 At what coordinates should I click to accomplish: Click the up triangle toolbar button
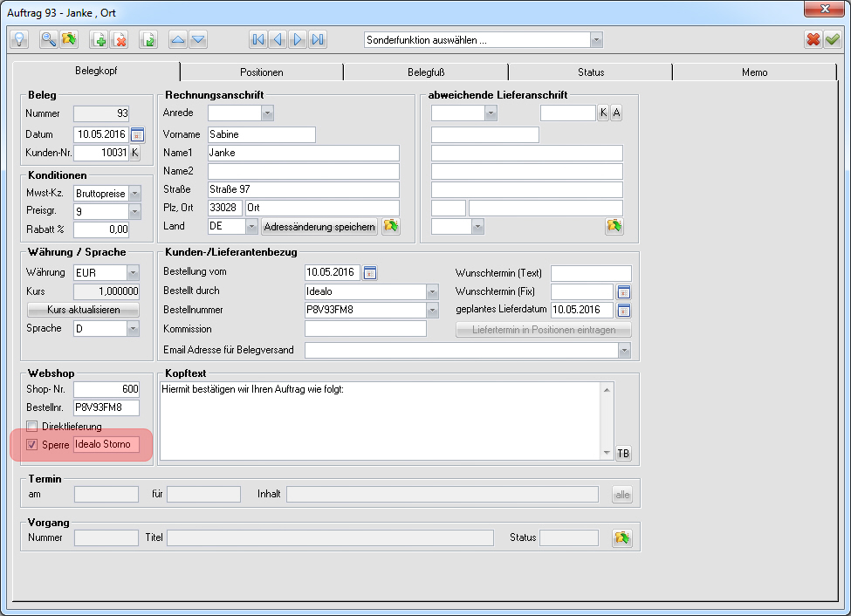(178, 39)
